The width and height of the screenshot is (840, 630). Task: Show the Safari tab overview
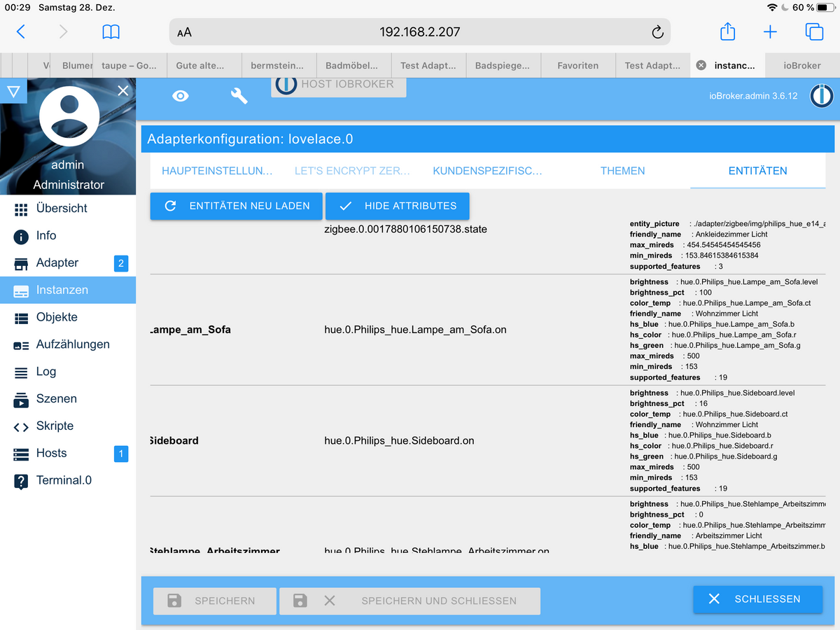[814, 31]
